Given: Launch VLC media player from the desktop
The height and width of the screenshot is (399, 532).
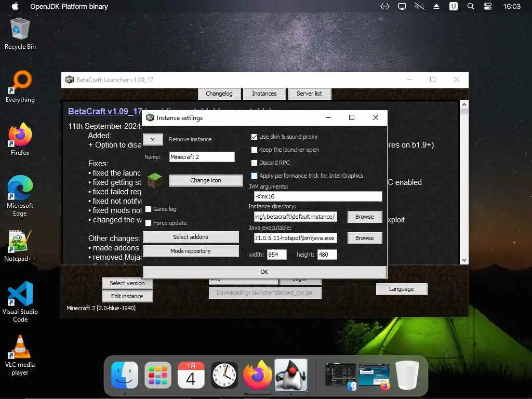Looking at the screenshot, I should (x=20, y=355).
